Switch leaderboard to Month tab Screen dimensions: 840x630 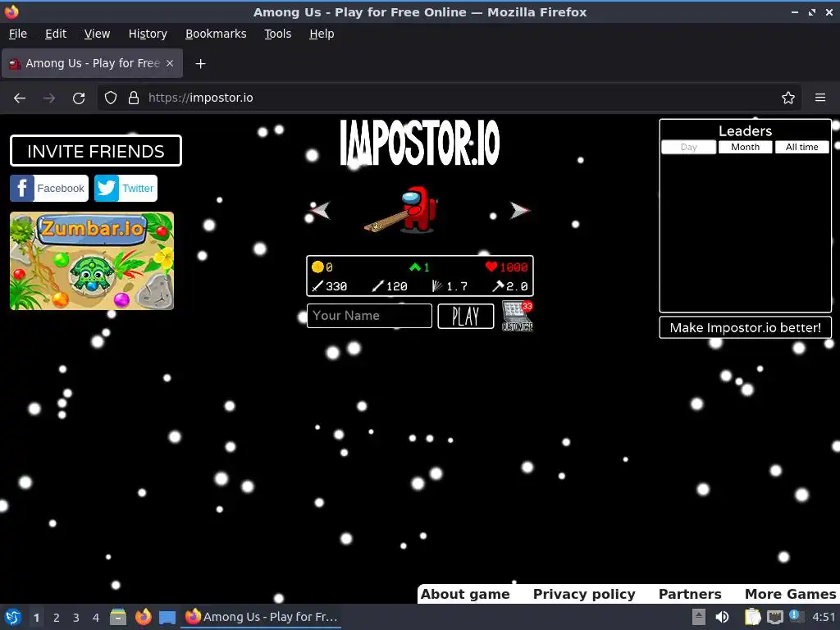(745, 147)
